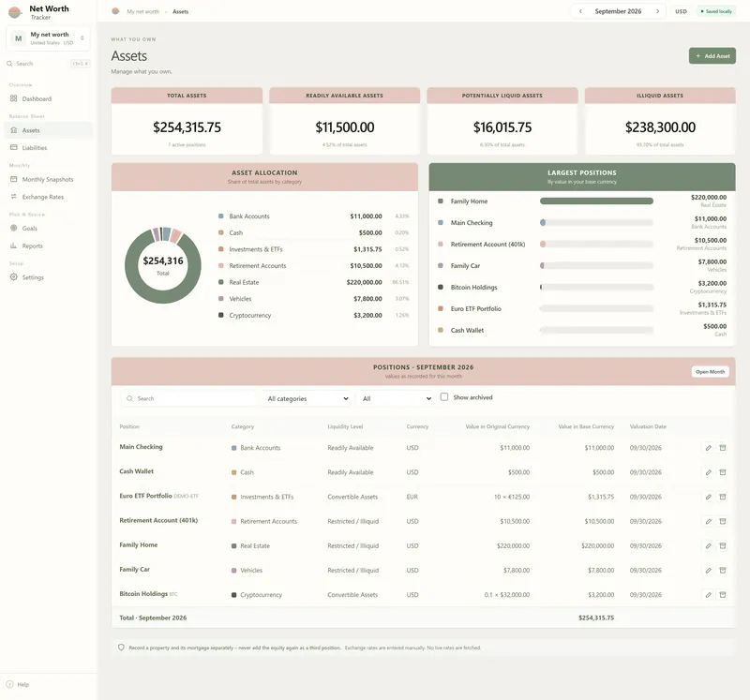The image size is (750, 700).
Task: Archive the Family Car position
Action: click(723, 571)
